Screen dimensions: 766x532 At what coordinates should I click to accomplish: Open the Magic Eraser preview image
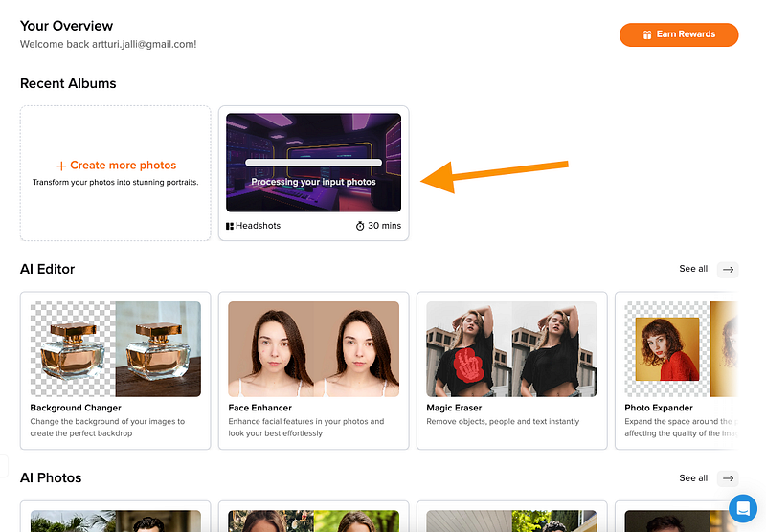click(511, 349)
